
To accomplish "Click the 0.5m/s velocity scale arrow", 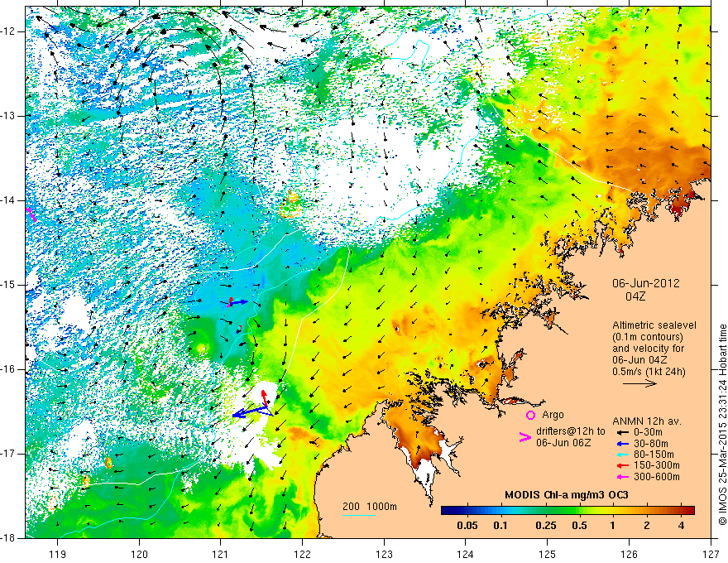I will (x=639, y=383).
